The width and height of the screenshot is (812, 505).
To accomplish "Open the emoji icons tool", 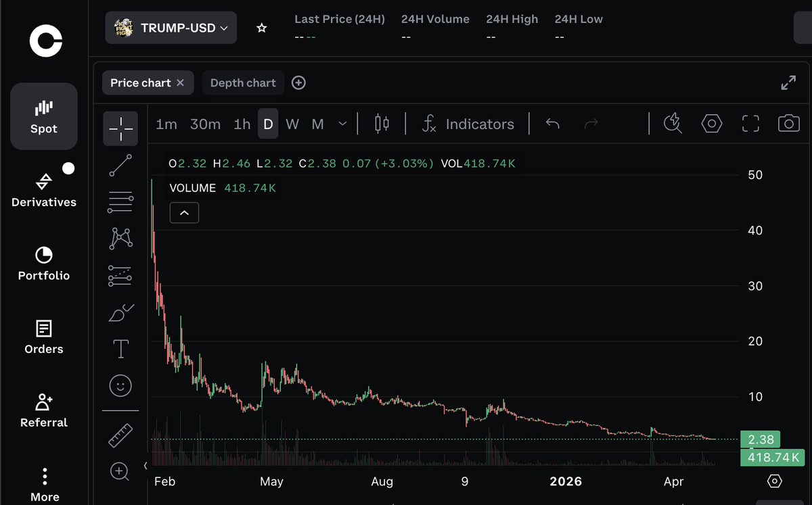I will pyautogui.click(x=120, y=385).
